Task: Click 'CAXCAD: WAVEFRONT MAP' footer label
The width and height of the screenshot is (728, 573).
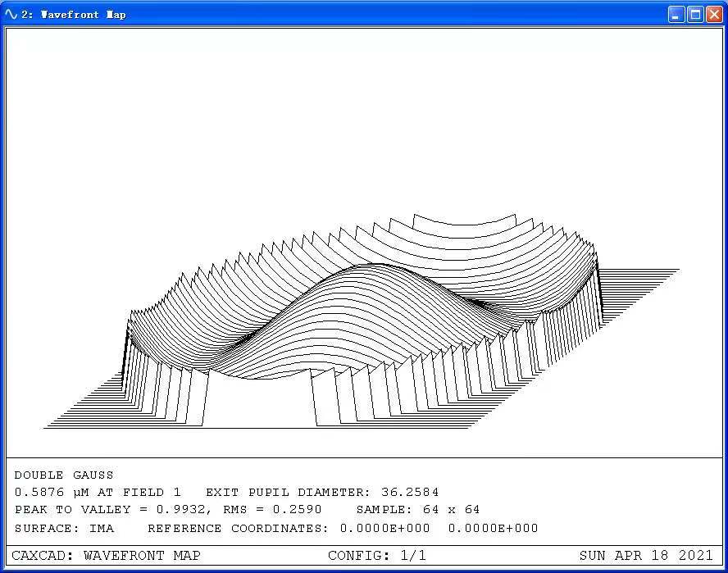Action: (106, 555)
